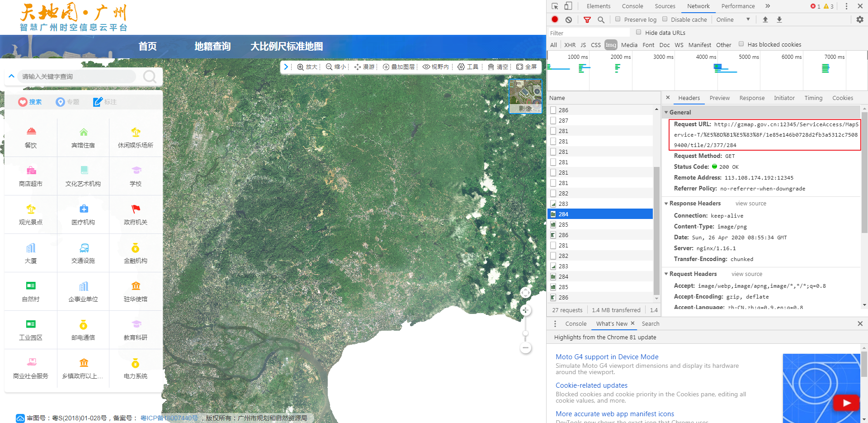Tick the checkbox of request 287
The width and height of the screenshot is (868, 423).
[x=553, y=120]
